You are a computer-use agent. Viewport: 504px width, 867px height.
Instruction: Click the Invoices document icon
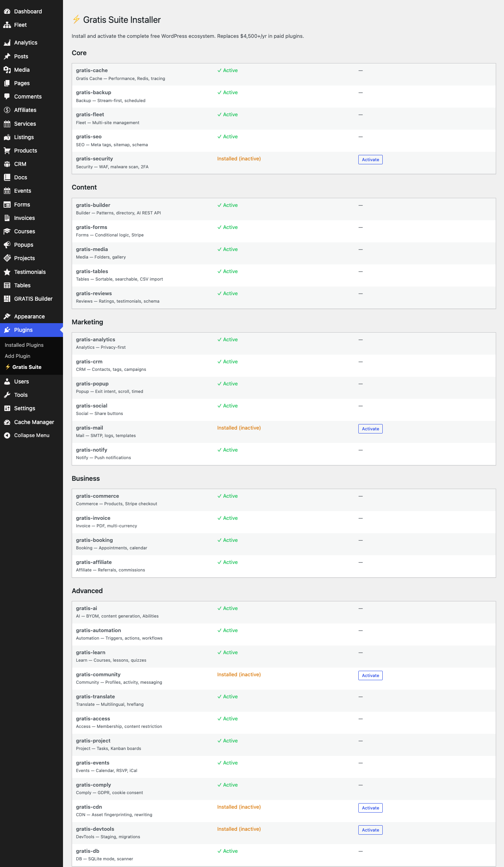pyautogui.click(x=7, y=218)
